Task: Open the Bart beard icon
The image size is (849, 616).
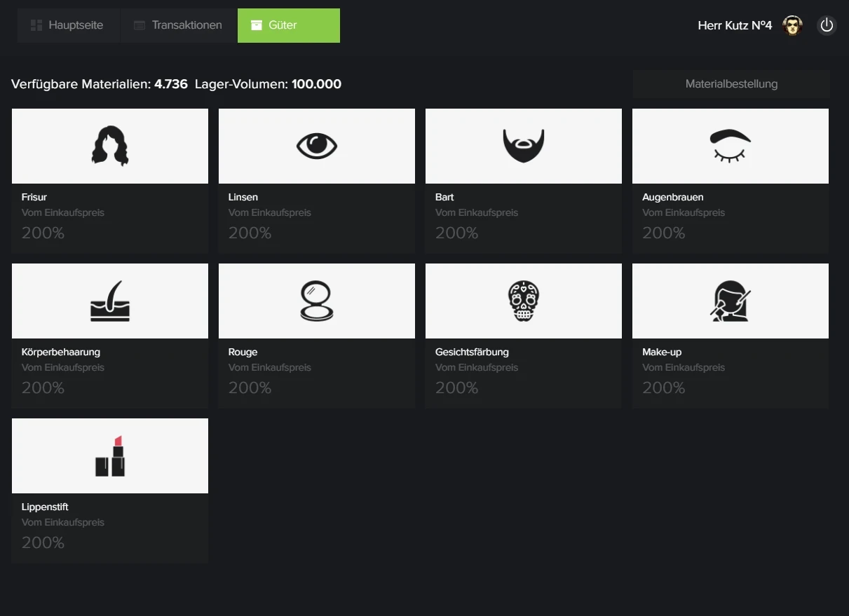Action: point(524,146)
